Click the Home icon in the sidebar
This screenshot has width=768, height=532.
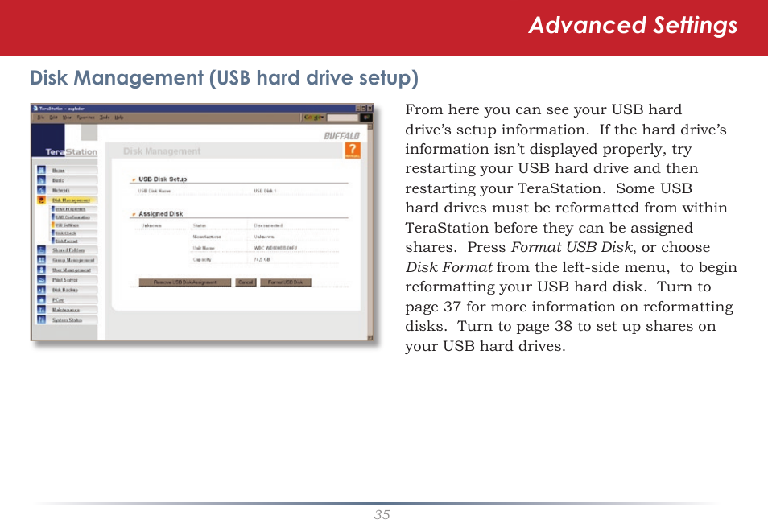(x=42, y=170)
